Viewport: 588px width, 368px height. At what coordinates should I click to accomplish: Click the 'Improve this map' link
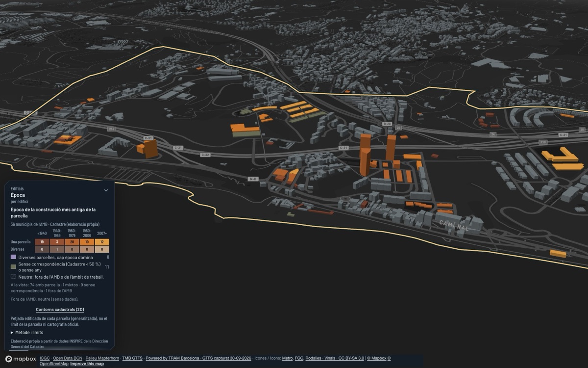[87, 364]
